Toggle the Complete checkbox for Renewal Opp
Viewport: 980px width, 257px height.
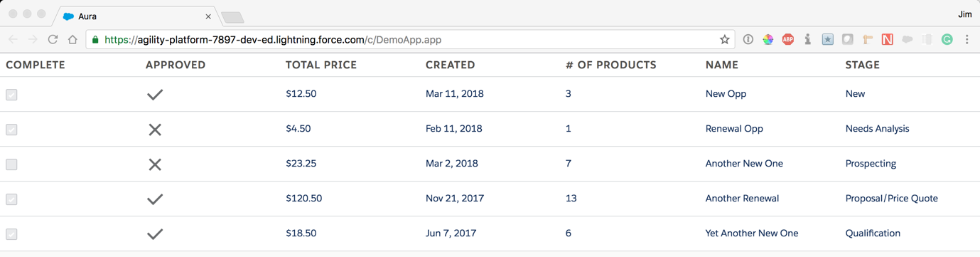(11, 130)
